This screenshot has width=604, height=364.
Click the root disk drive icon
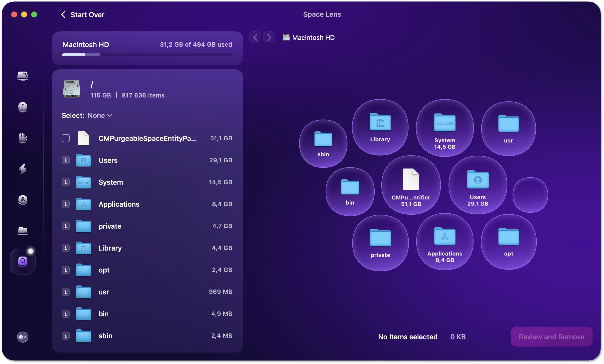(72, 89)
